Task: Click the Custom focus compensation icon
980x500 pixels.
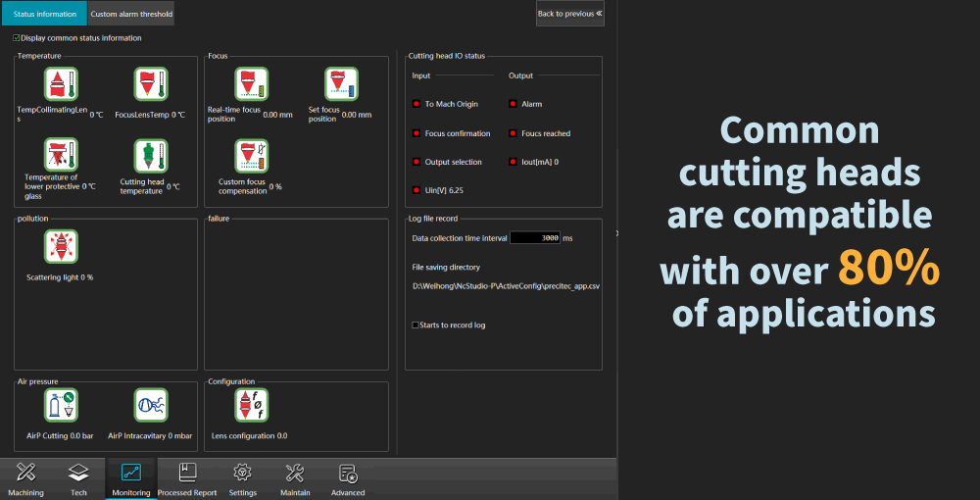Action: tap(251, 155)
